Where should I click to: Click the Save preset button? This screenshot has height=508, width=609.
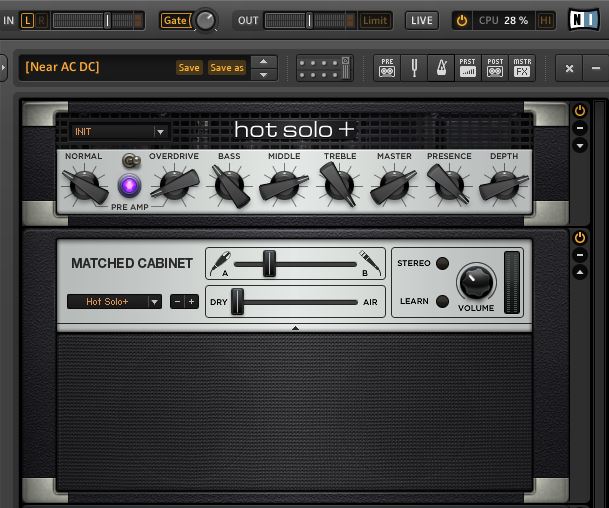189,68
